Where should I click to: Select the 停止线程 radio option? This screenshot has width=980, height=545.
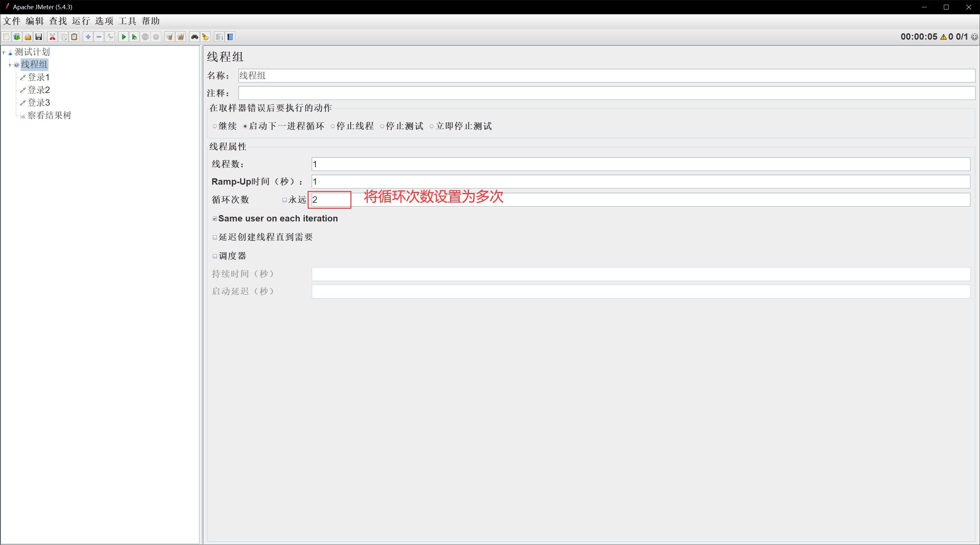tap(333, 126)
